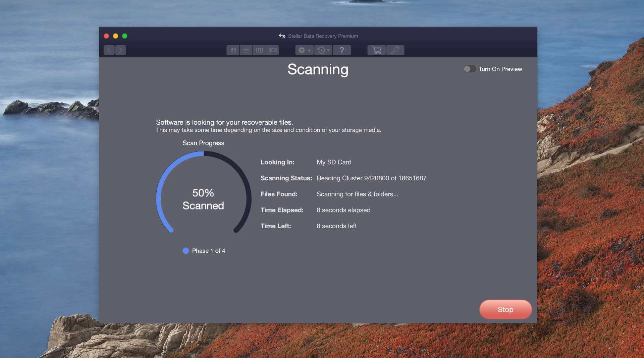
Task: Open the shopping cart to buy software
Action: pyautogui.click(x=377, y=50)
